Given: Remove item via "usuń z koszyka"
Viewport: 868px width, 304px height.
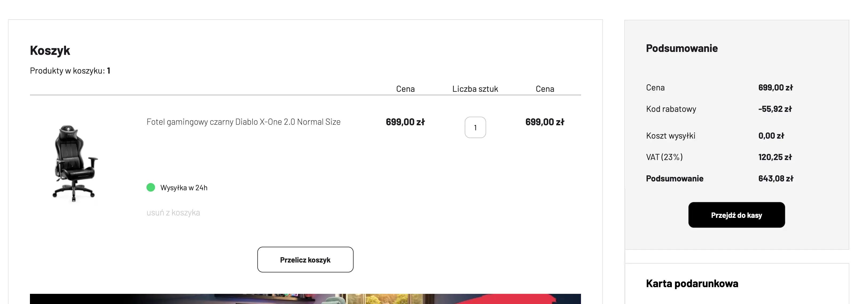Looking at the screenshot, I should tap(173, 212).
